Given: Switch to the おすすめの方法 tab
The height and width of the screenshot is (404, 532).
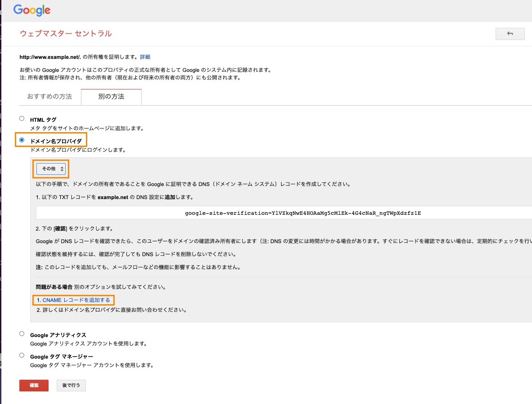Looking at the screenshot, I should pos(49,97).
